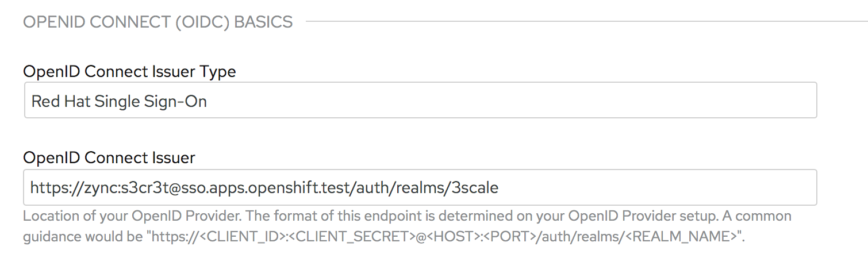
Task: Open the OpenID Connect Issuer Type dropdown
Action: [x=420, y=101]
